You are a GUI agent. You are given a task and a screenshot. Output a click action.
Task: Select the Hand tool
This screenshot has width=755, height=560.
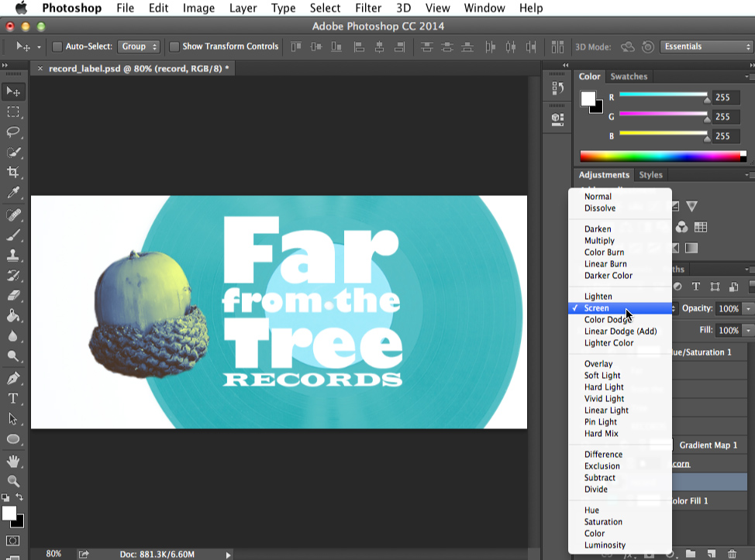point(13,458)
